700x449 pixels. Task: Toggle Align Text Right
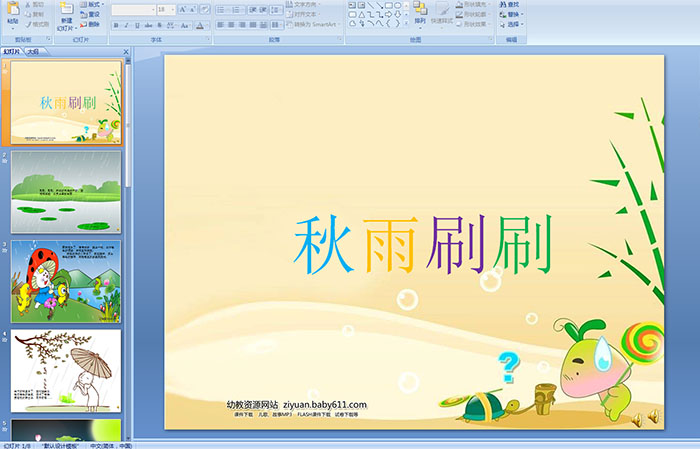coord(242,25)
